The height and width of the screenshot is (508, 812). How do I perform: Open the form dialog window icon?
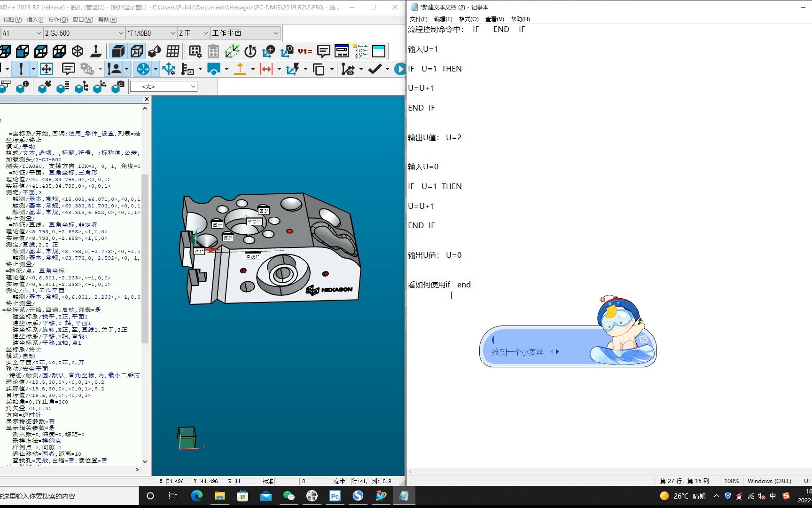coord(342,51)
